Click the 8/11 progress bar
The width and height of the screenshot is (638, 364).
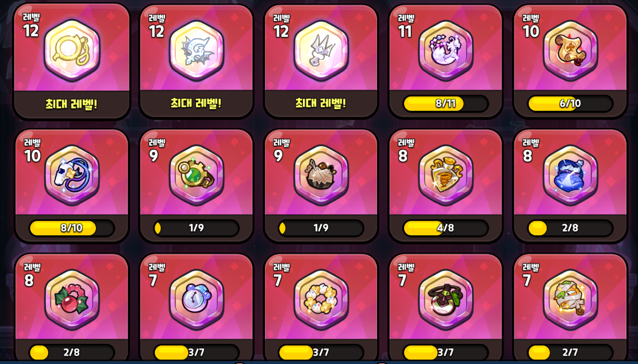point(445,103)
